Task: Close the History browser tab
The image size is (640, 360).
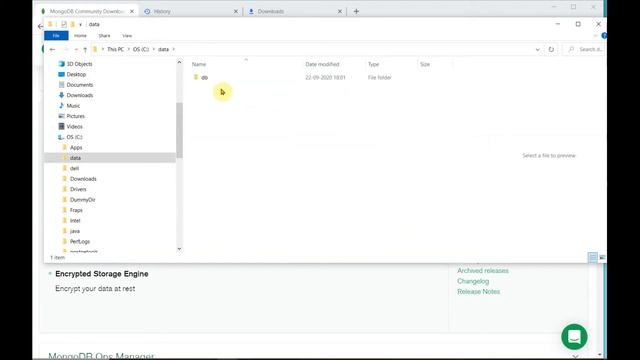Action: (x=236, y=11)
